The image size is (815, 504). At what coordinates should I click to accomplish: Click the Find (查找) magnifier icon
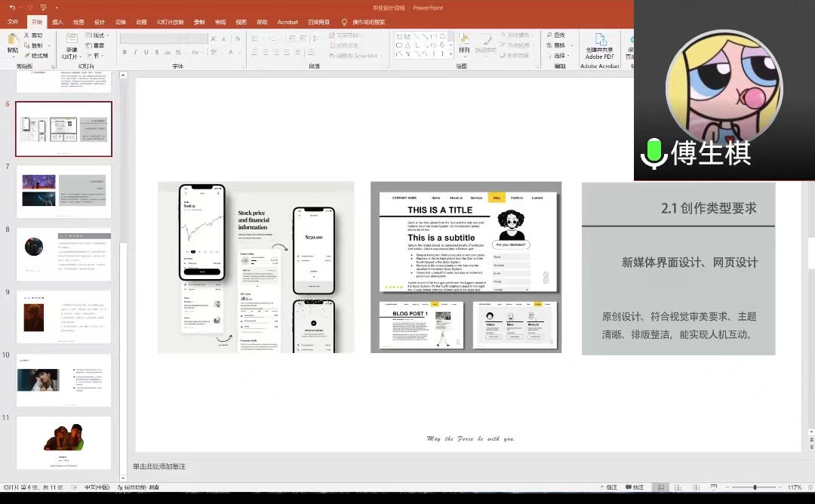tap(549, 35)
